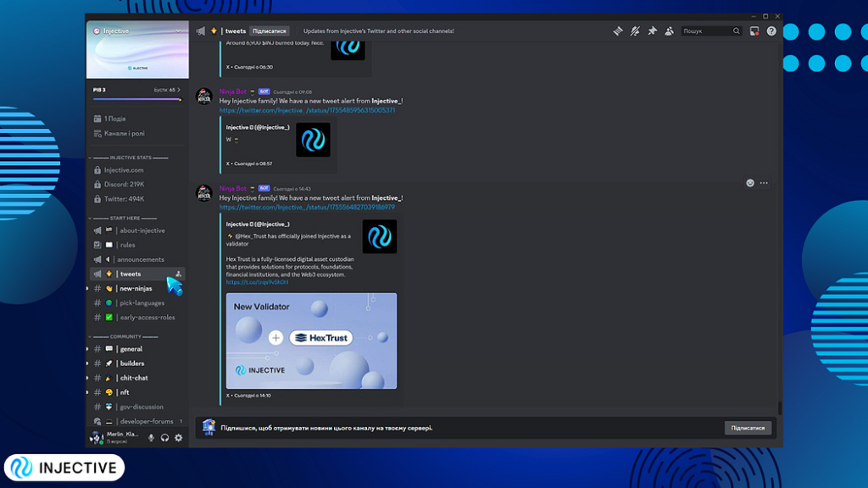This screenshot has width=868, height=488.
Task: Open t.co link in Hex Trust tweet
Action: [257, 282]
